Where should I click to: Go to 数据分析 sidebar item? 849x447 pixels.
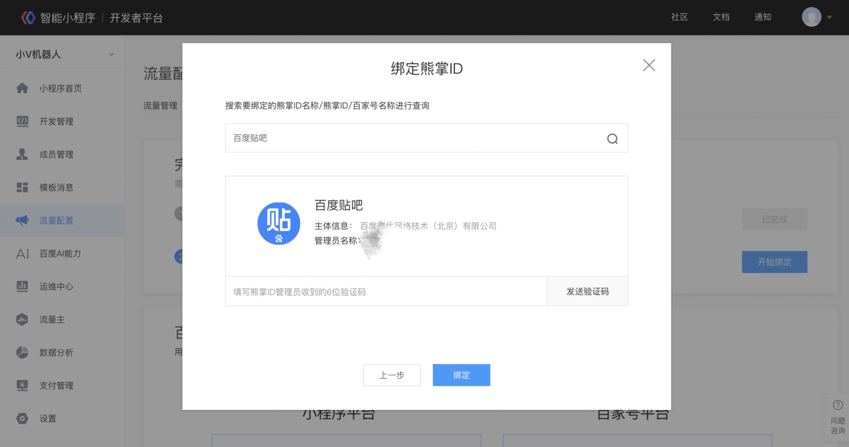[x=62, y=352]
